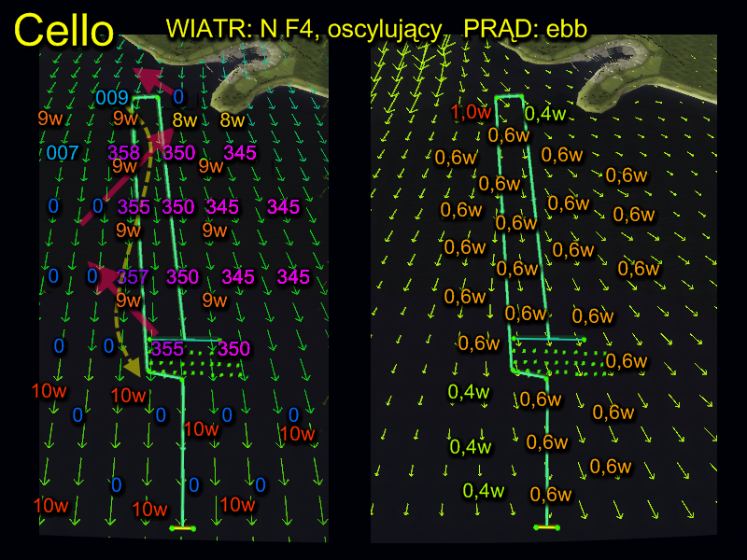Viewport: 747px width, 560px height.
Task: Select the "WIATR: N F4, oscylujący" wind heading
Action: tap(303, 28)
